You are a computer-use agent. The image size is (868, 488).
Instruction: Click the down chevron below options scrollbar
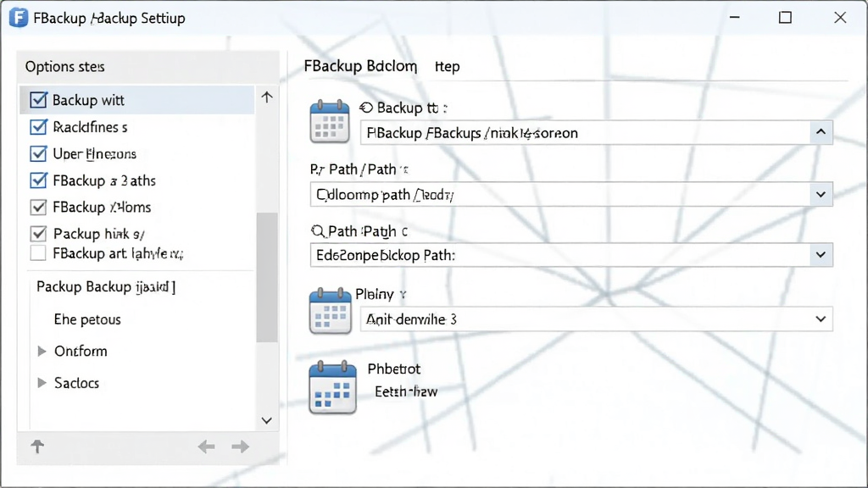tap(267, 420)
